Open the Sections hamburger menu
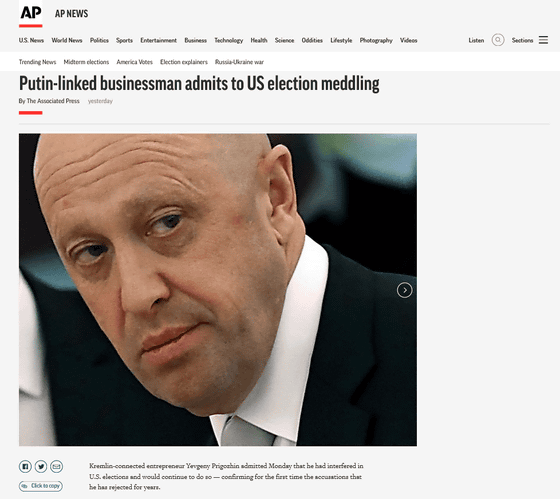Image resolution: width=560 pixels, height=499 pixels. pos(543,40)
